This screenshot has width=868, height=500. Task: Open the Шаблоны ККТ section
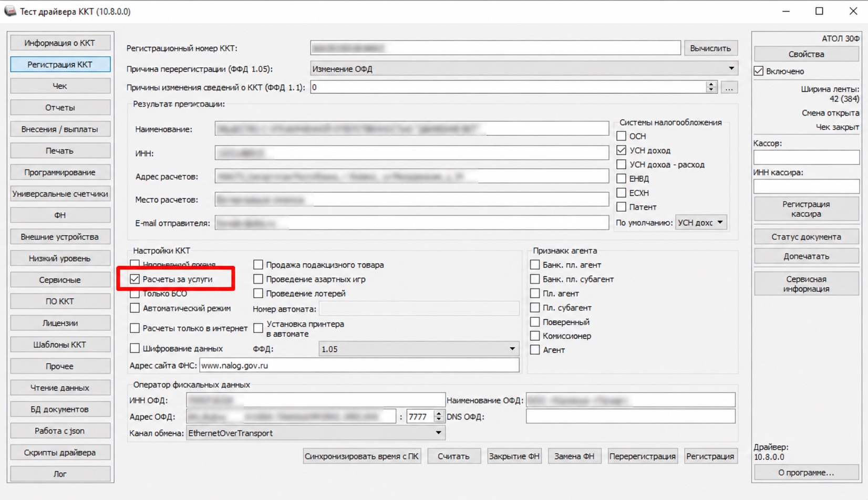(60, 345)
